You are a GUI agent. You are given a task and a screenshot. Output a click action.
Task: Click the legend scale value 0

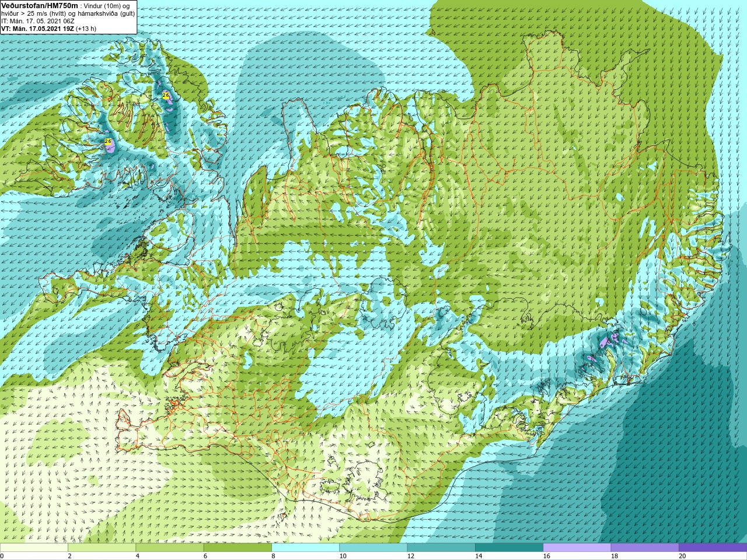(x=2, y=556)
